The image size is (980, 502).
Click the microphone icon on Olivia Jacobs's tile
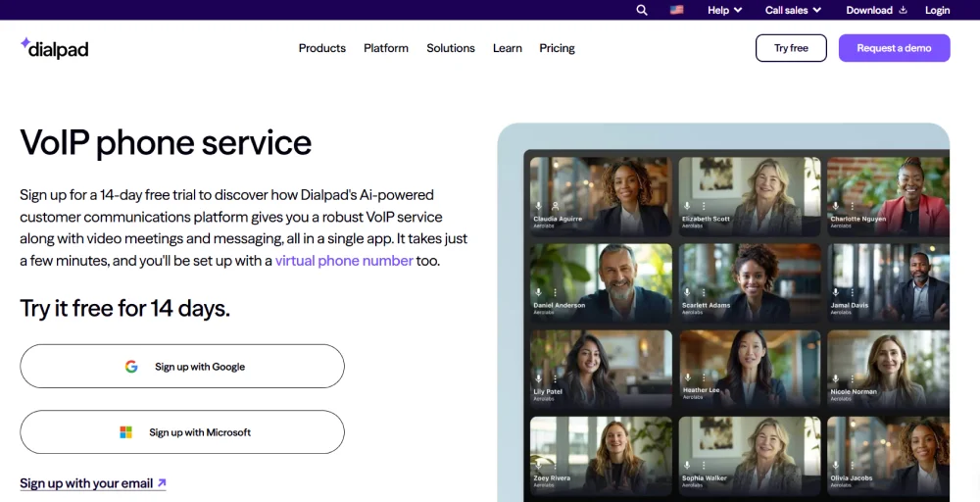tap(836, 465)
